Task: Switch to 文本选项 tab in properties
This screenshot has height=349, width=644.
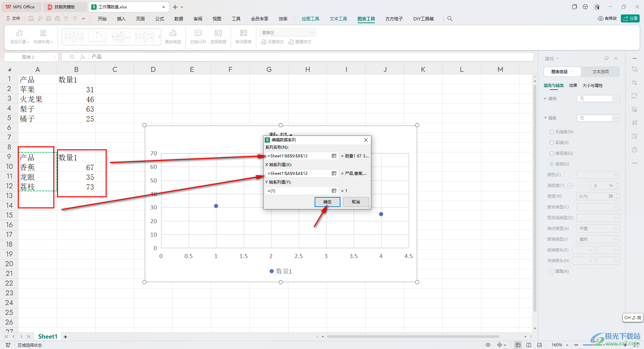Action: [600, 72]
